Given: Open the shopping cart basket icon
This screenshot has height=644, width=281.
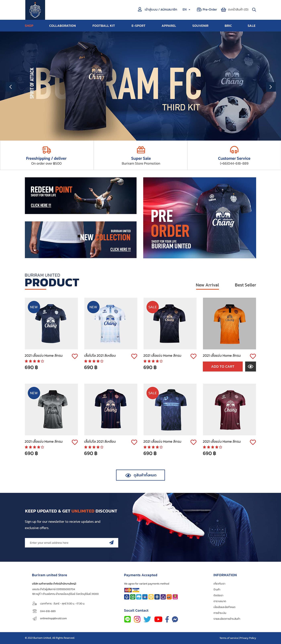Looking at the screenshot, I should 224,9.
